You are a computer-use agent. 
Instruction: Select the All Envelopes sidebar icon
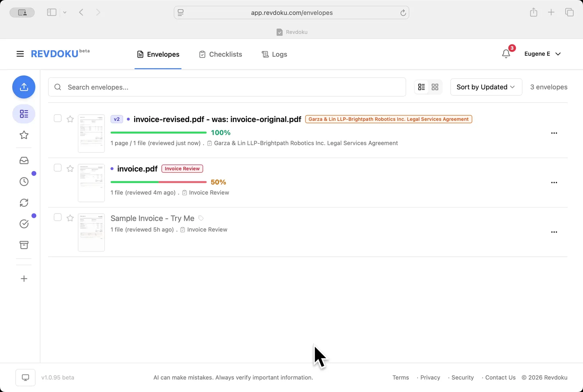[24, 114]
